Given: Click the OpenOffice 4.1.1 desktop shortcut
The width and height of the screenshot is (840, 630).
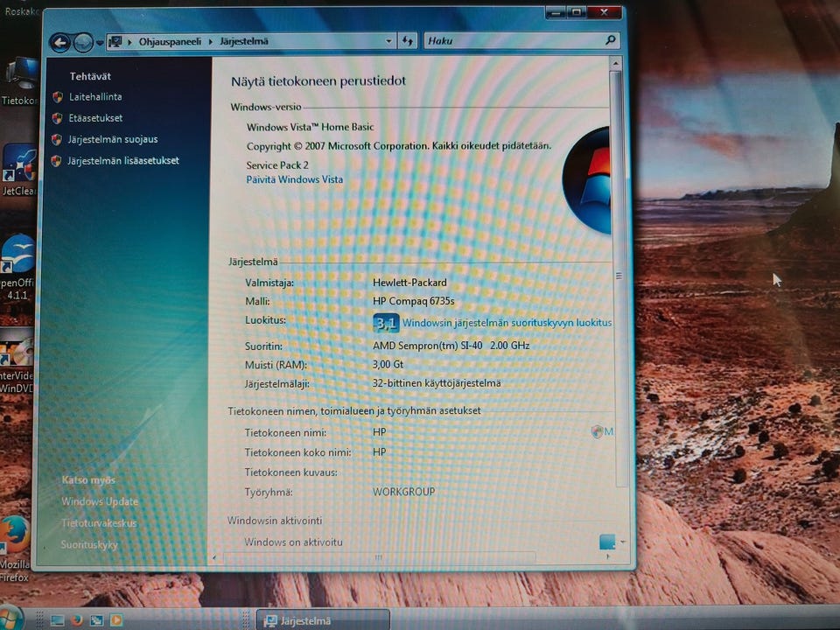Looking at the screenshot, I should pyautogui.click(x=17, y=268).
